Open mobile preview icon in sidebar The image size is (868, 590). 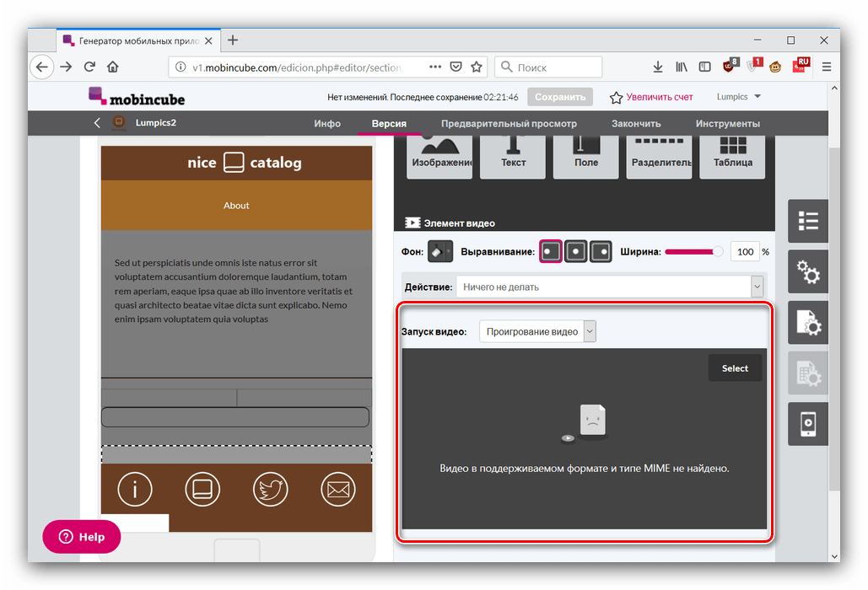(x=808, y=424)
